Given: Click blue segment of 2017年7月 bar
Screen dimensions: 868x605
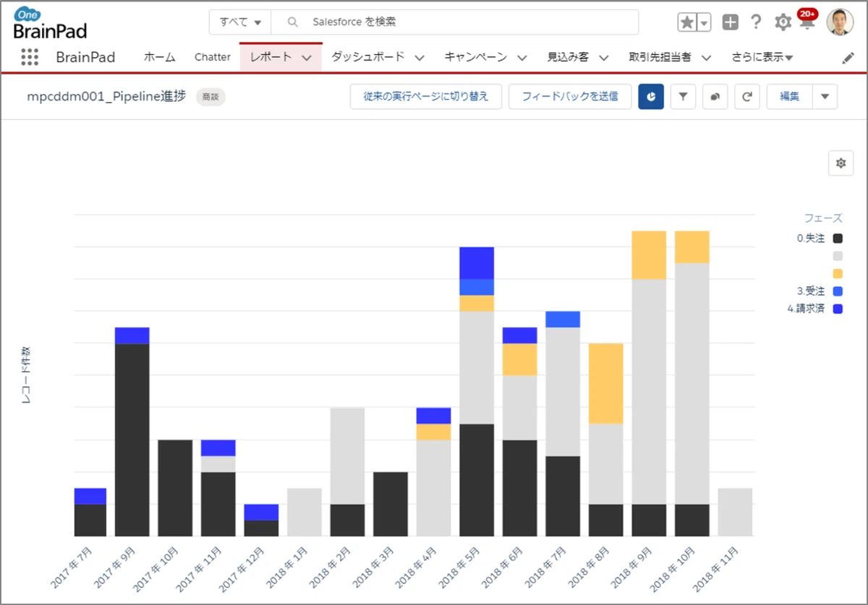Looking at the screenshot, I should (90, 496).
